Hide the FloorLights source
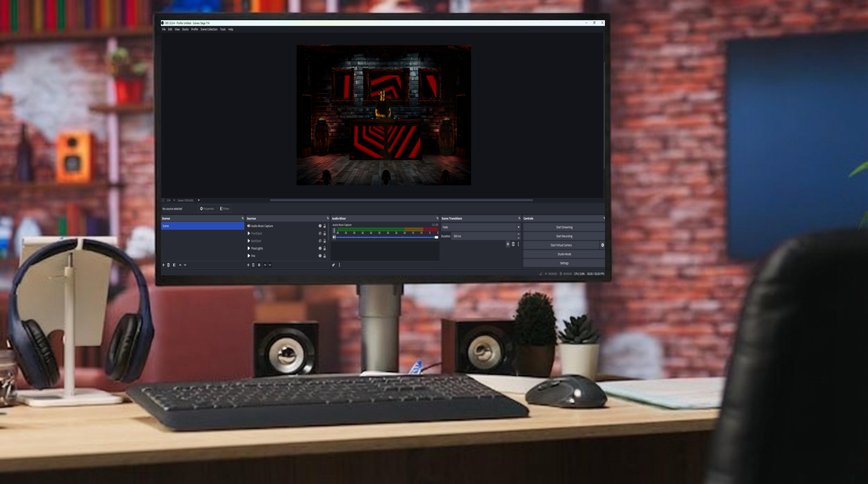The height and width of the screenshot is (484, 868). click(320, 248)
